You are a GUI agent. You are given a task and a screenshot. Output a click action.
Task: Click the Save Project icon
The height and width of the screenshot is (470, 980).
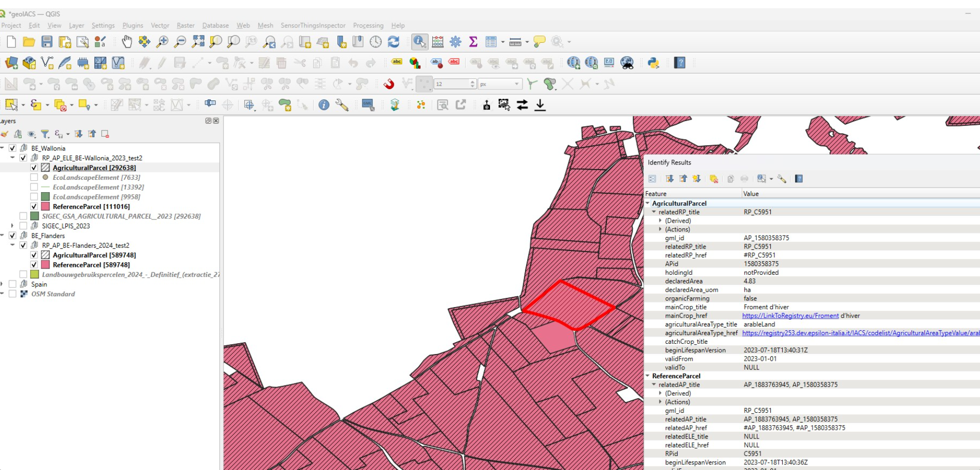[x=47, y=42]
